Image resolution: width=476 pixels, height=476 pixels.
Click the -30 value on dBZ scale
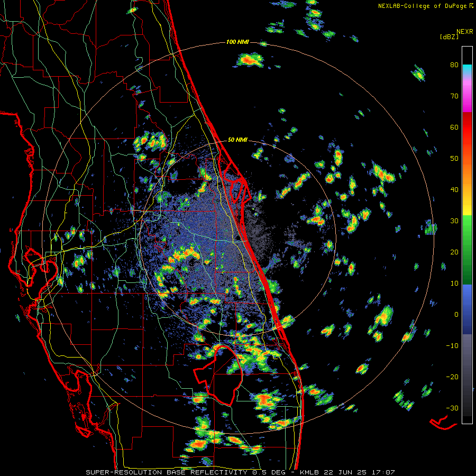pos(452,408)
